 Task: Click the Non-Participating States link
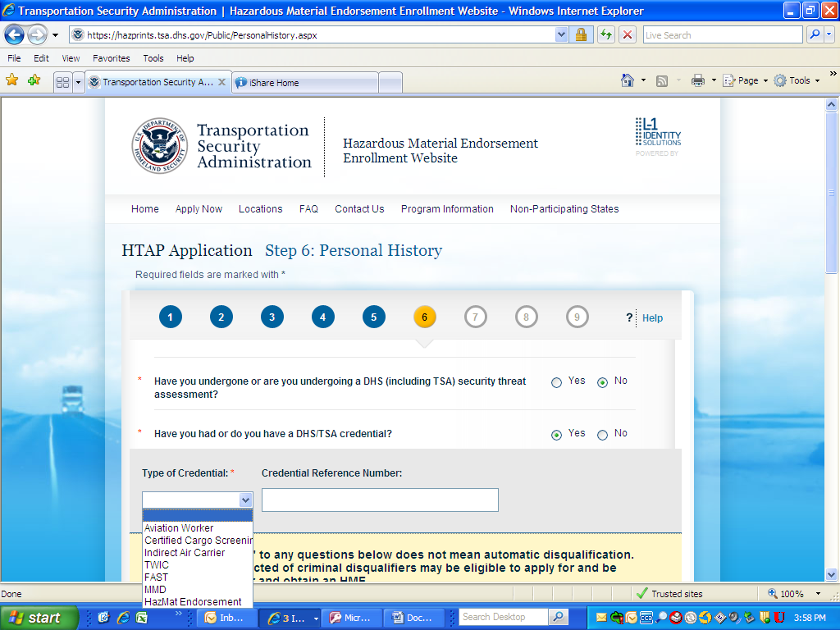[x=564, y=209]
